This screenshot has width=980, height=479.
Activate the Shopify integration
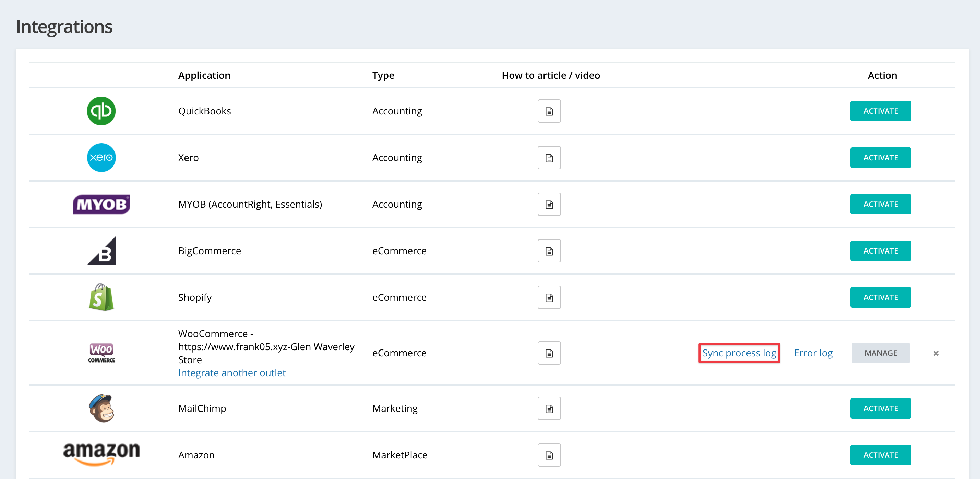880,297
